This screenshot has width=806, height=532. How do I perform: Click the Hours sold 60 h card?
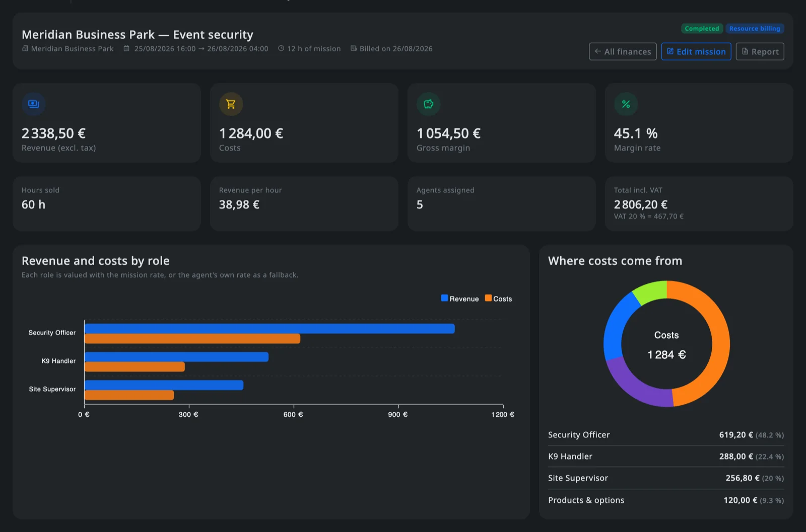(x=107, y=204)
